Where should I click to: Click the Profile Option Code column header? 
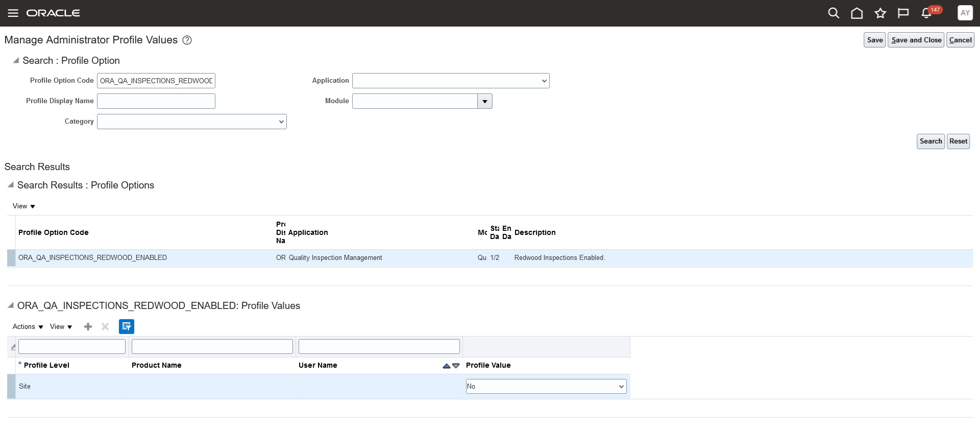click(x=54, y=232)
